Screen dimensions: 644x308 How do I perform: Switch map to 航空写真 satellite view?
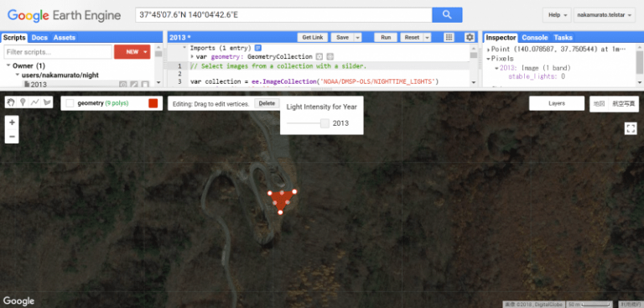(x=623, y=103)
